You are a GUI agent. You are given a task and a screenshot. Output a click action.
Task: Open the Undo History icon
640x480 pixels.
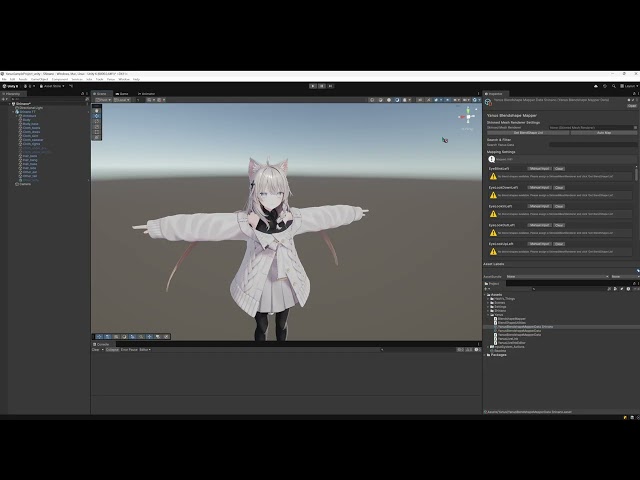(605, 86)
